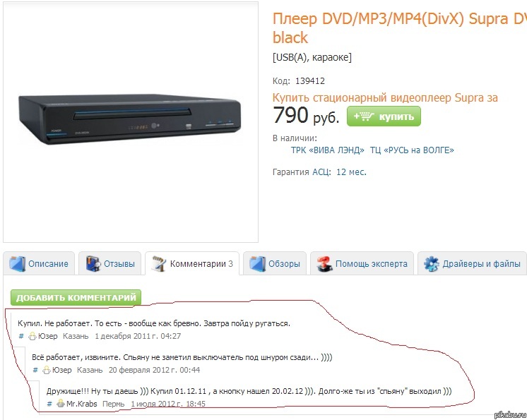
Task: Click the Обзоры tab folder icon
Action: coord(257,263)
